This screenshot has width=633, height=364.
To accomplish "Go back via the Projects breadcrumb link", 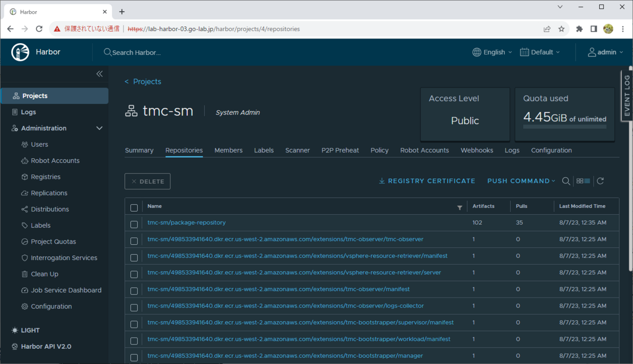I will (x=143, y=82).
